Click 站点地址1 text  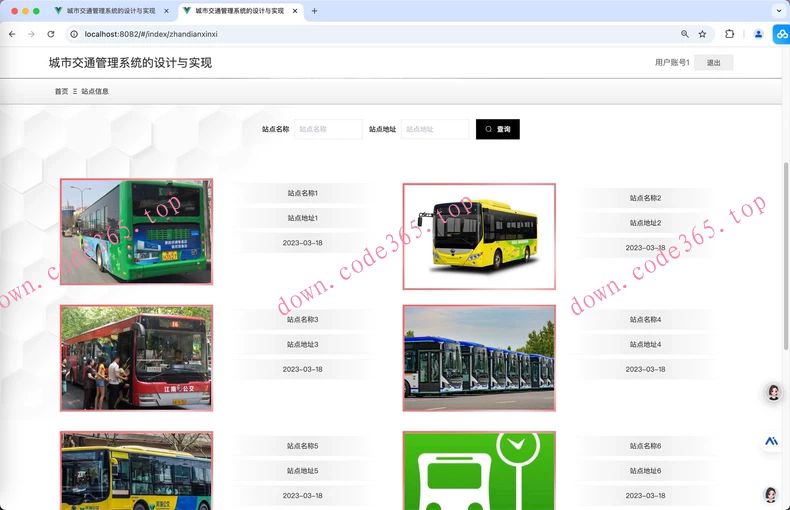[302, 218]
